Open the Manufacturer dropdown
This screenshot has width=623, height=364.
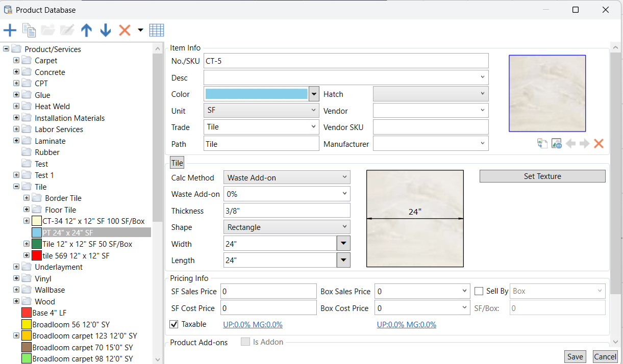click(431, 144)
